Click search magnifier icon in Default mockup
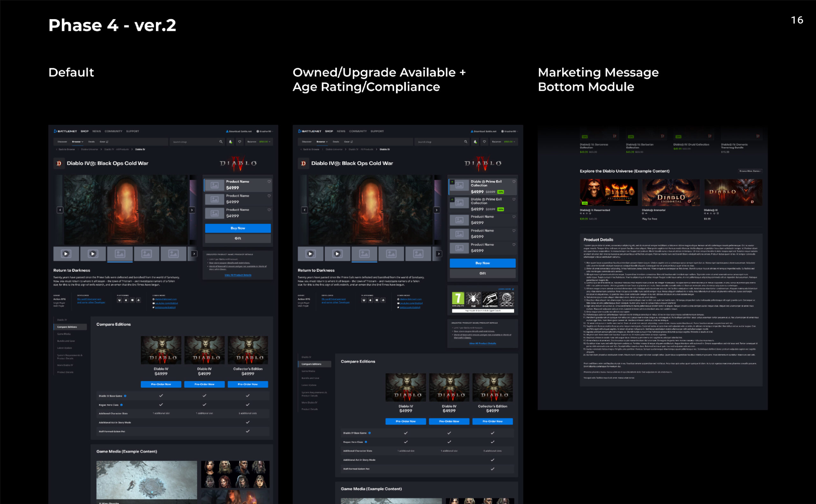 coord(221,142)
